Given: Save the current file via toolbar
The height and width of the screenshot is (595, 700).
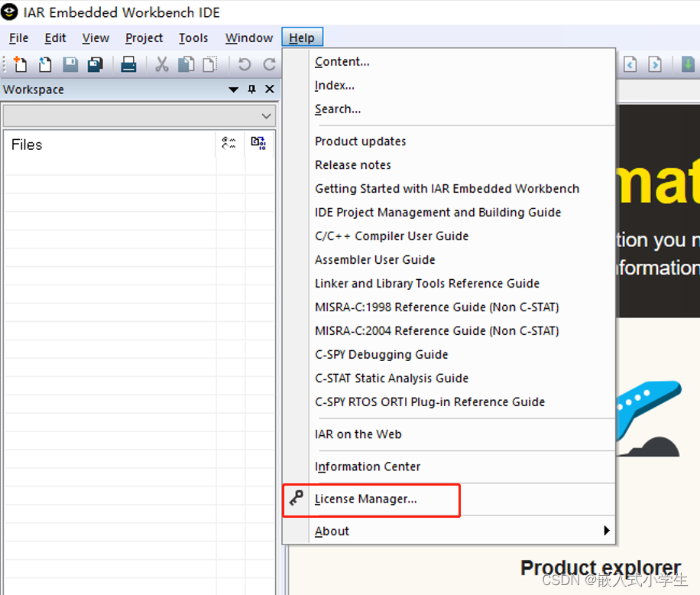Looking at the screenshot, I should 70,64.
